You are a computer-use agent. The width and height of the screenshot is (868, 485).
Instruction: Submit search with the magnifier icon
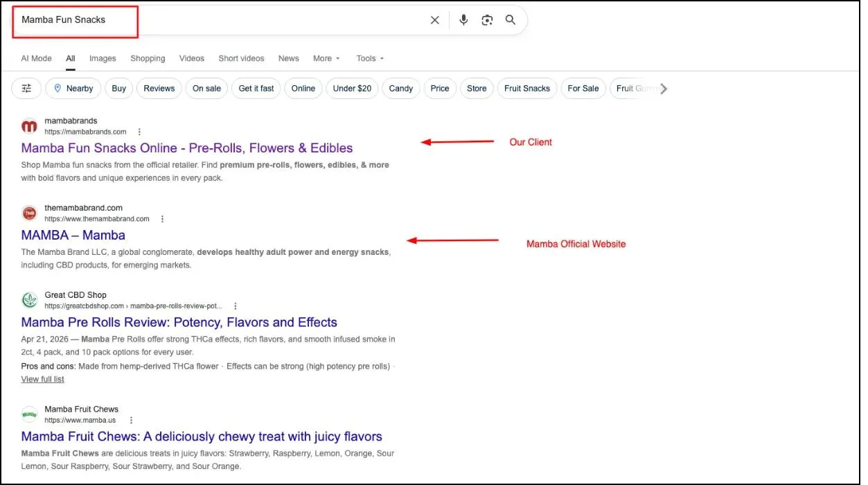511,20
